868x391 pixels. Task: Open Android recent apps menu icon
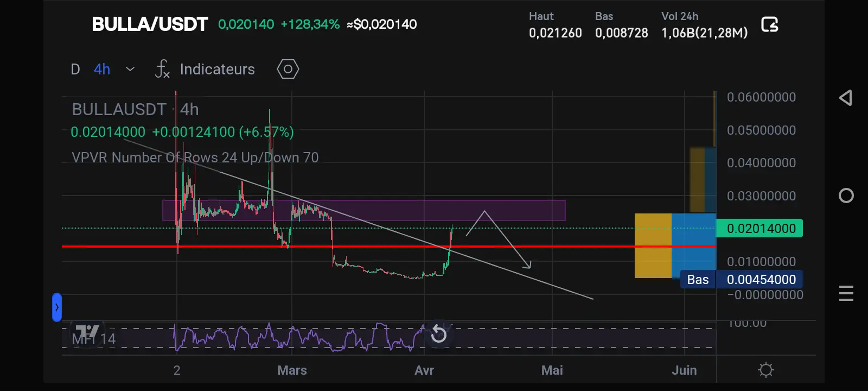point(846,293)
